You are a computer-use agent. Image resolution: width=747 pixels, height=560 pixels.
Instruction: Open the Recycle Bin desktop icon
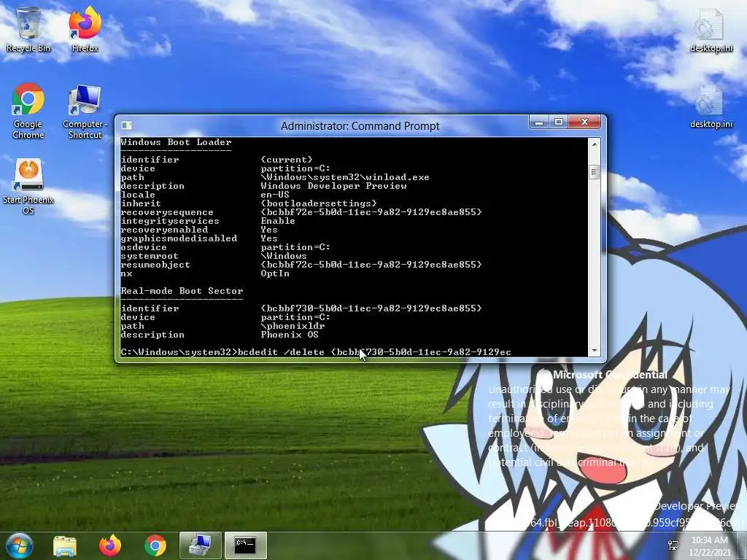(28, 29)
